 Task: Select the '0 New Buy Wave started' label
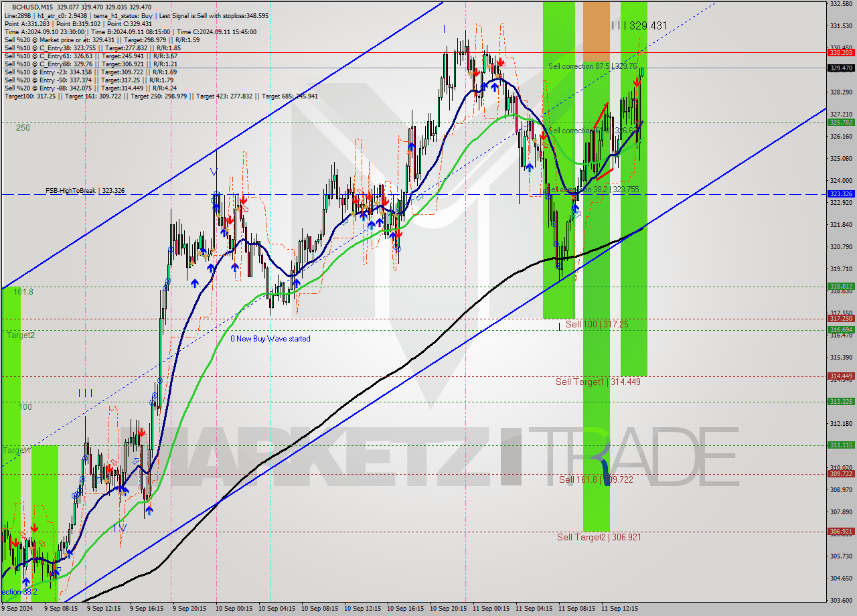[270, 339]
